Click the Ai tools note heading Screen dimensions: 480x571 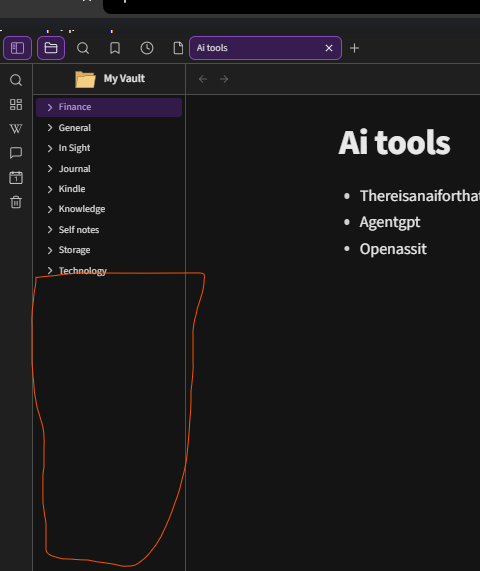(394, 143)
